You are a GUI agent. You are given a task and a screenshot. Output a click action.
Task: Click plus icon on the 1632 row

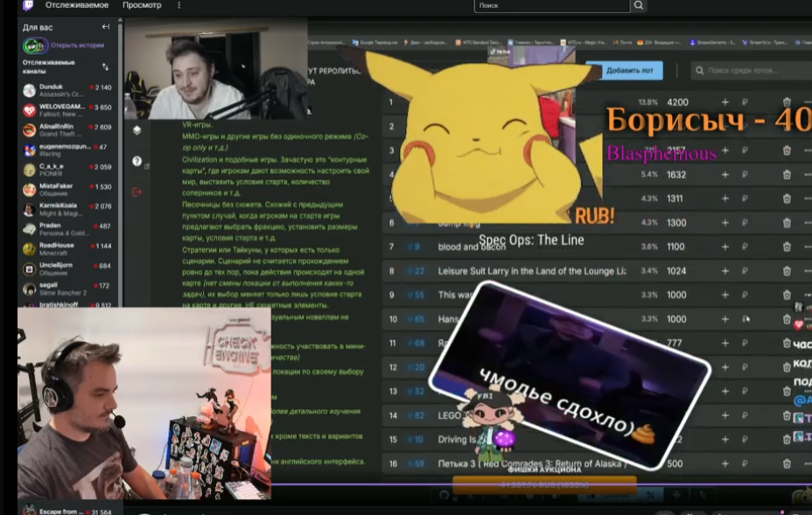click(725, 174)
